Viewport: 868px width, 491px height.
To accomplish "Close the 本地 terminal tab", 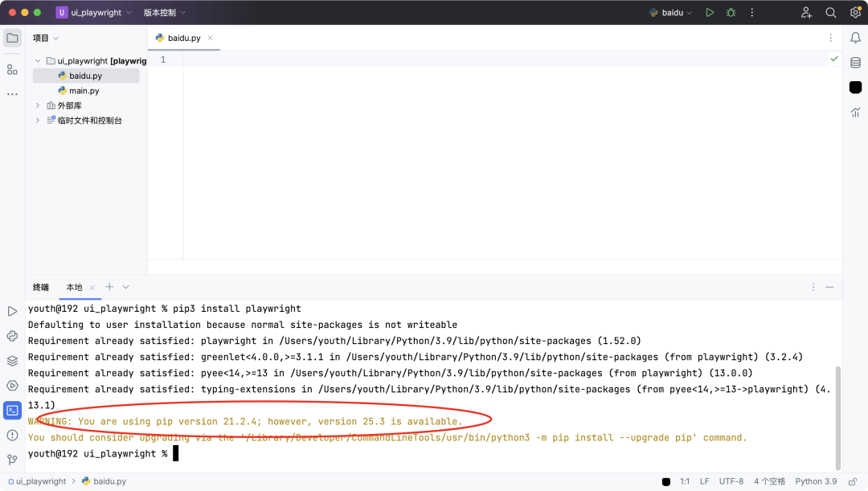I will pyautogui.click(x=92, y=288).
